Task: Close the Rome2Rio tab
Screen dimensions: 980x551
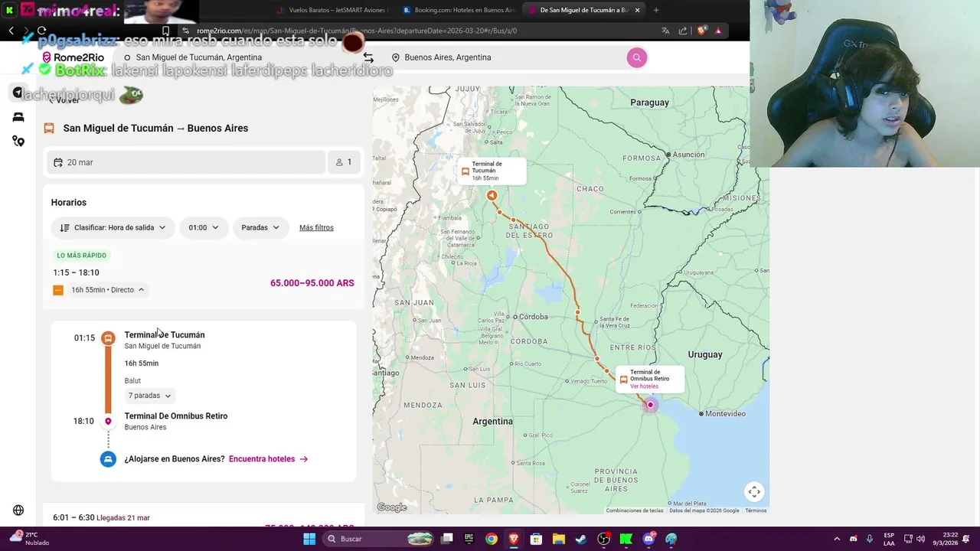Action: point(637,10)
